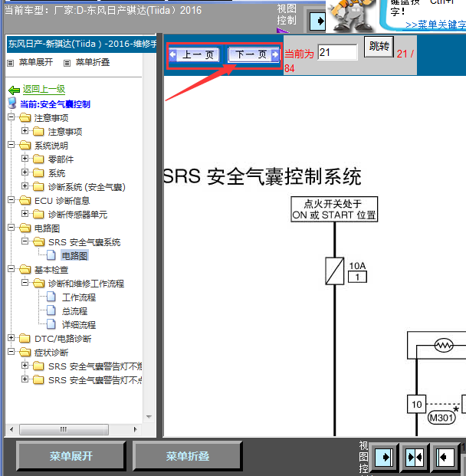The height and width of the screenshot is (476, 466).
Task: Expand the 系统 folder
Action: 25,172
